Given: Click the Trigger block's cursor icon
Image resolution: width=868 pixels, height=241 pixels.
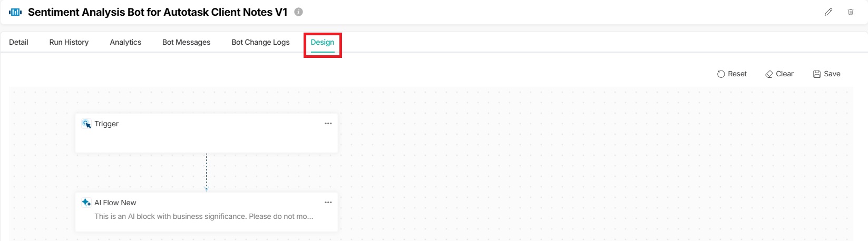Looking at the screenshot, I should click(x=86, y=124).
